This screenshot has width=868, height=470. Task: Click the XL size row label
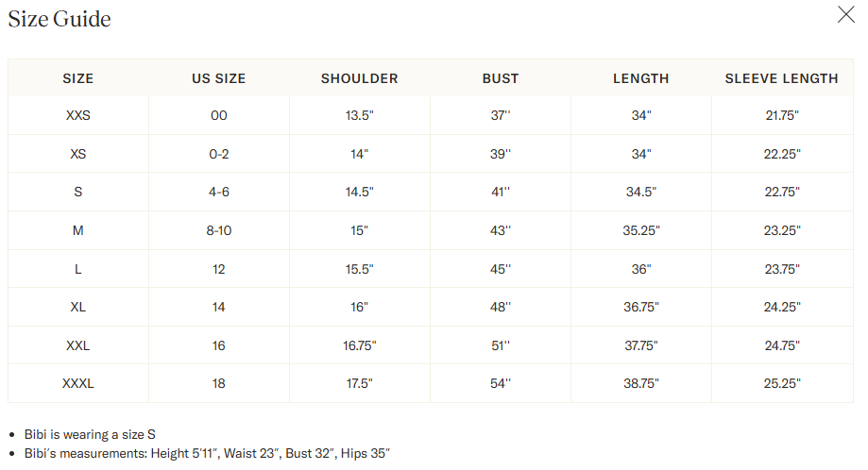pos(78,307)
